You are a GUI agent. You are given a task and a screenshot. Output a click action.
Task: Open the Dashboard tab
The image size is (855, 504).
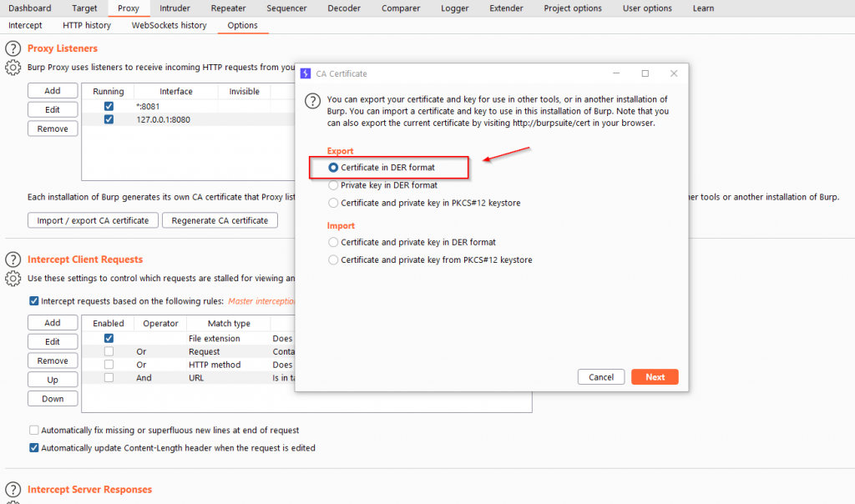point(30,8)
